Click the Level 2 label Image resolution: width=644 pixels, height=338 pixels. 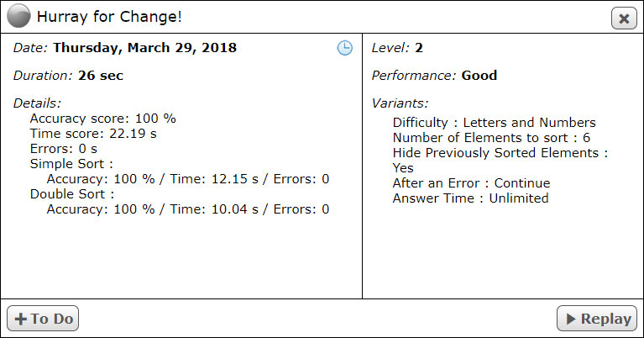click(x=397, y=48)
